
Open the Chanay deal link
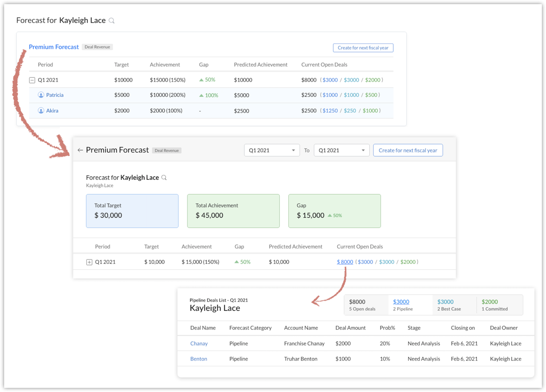click(x=199, y=344)
